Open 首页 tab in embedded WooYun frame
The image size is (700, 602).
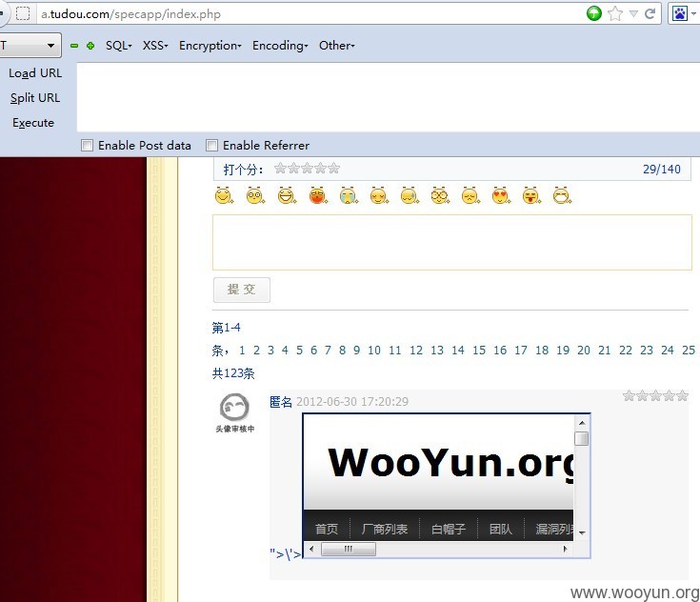327,530
